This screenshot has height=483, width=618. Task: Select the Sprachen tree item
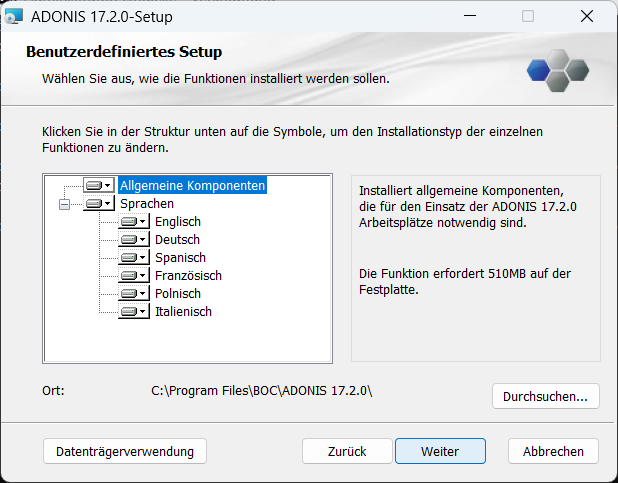146,204
